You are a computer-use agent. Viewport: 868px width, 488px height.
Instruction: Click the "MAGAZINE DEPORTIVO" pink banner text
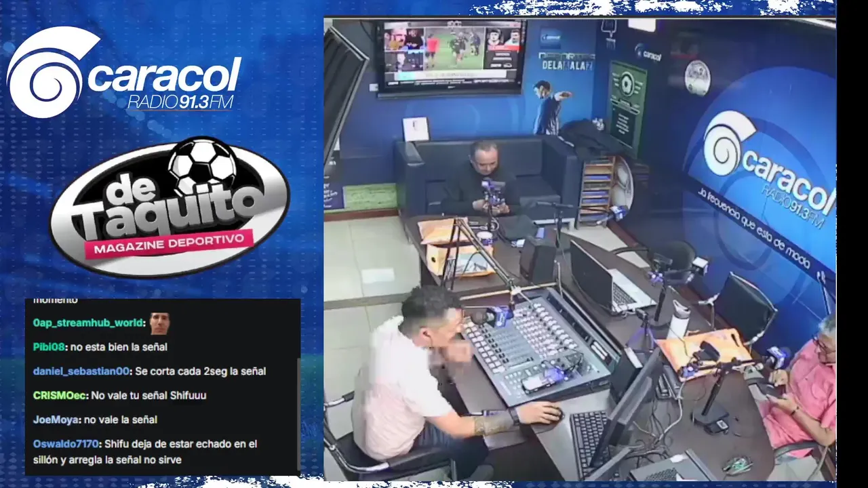[168, 245]
